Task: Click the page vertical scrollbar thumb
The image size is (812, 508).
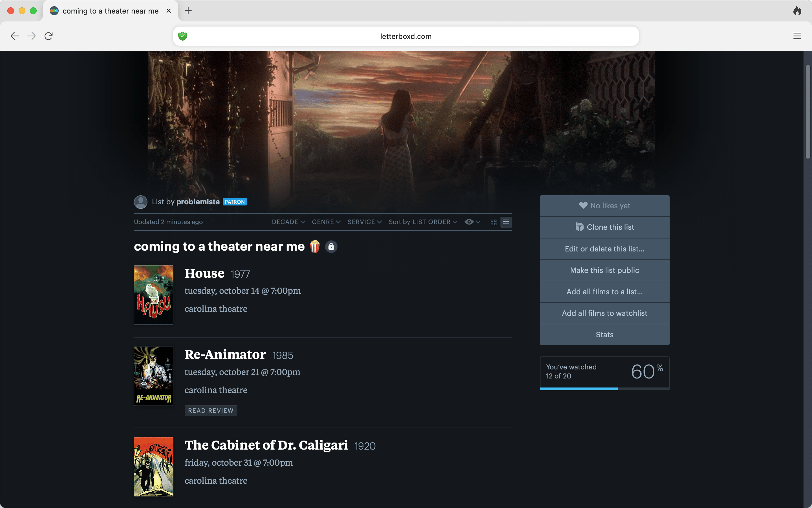Action: (808, 111)
